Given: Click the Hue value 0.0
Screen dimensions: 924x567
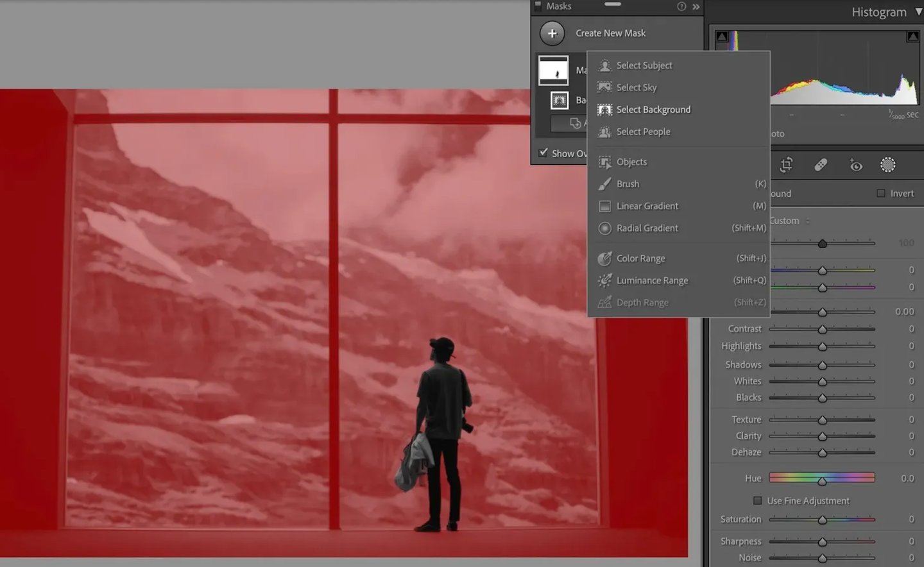Looking at the screenshot, I should (x=907, y=478).
